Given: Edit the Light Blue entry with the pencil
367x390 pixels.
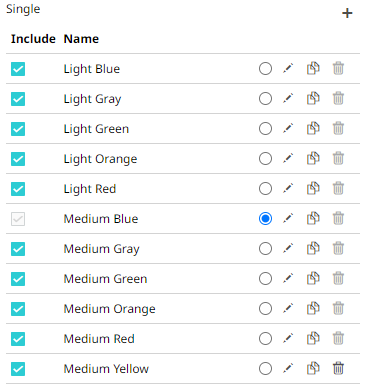Looking at the screenshot, I should tap(288, 69).
